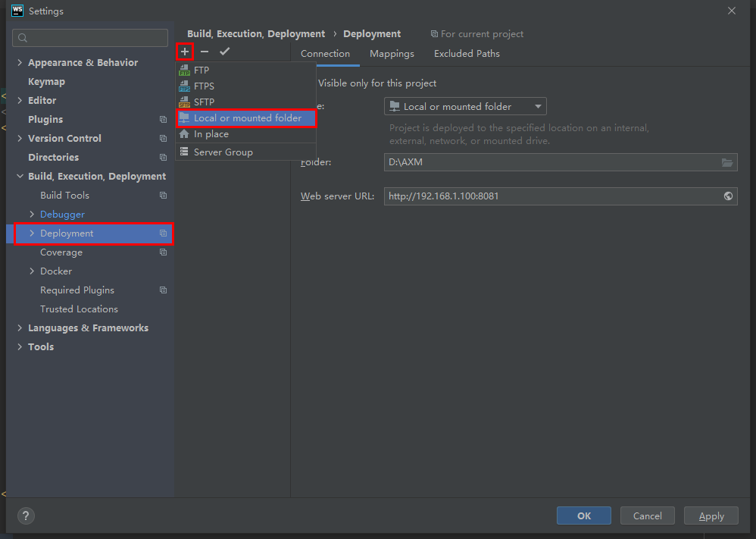The image size is (756, 539).
Task: Open the Excluded Paths tab
Action: tap(466, 53)
